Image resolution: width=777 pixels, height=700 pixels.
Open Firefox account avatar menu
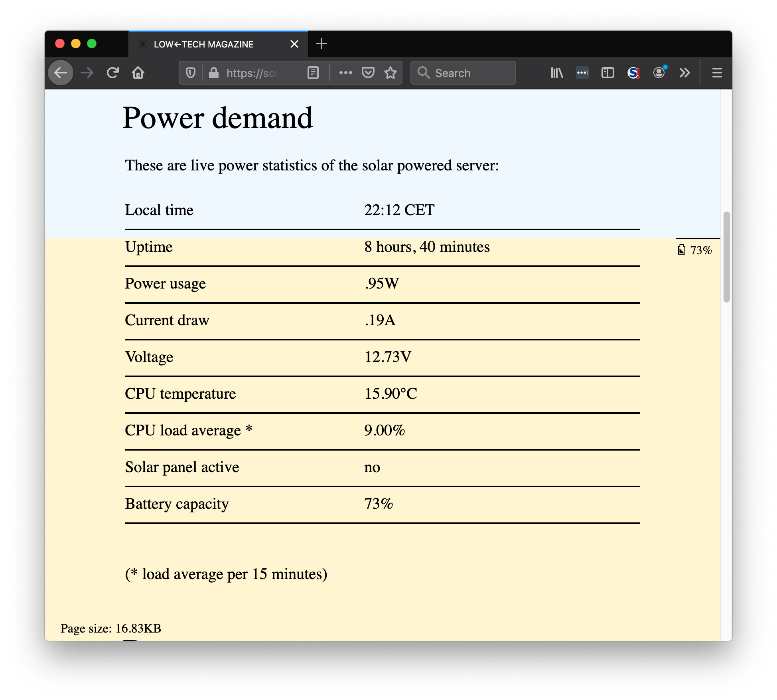tap(659, 72)
